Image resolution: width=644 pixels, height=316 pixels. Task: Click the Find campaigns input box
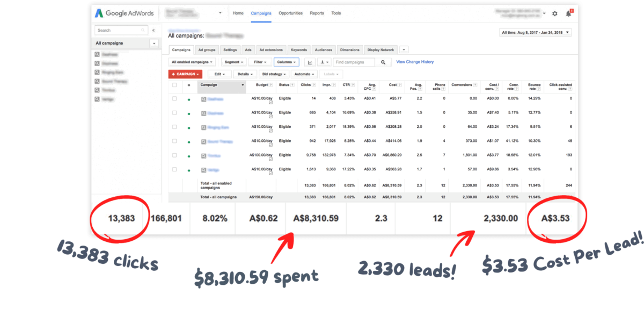[x=354, y=62]
